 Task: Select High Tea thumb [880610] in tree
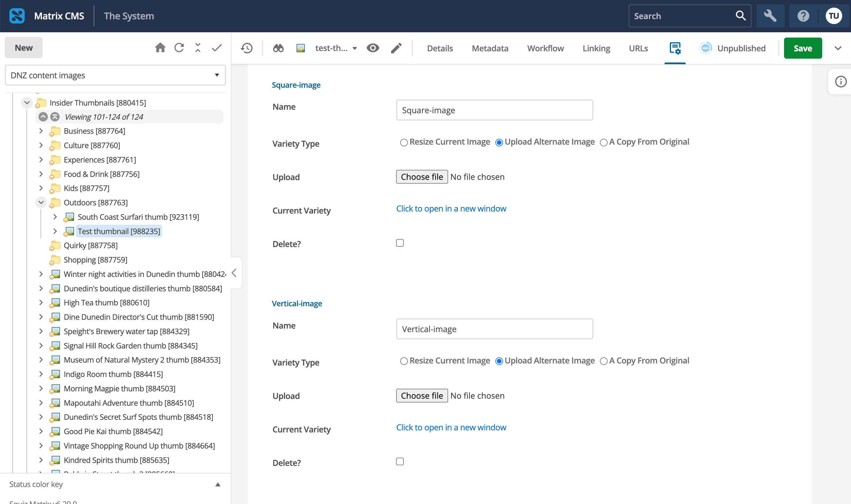coord(106,302)
